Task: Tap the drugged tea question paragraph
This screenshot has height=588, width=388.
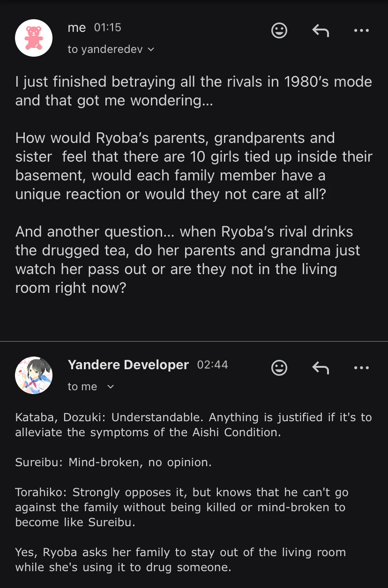Action: [x=187, y=259]
